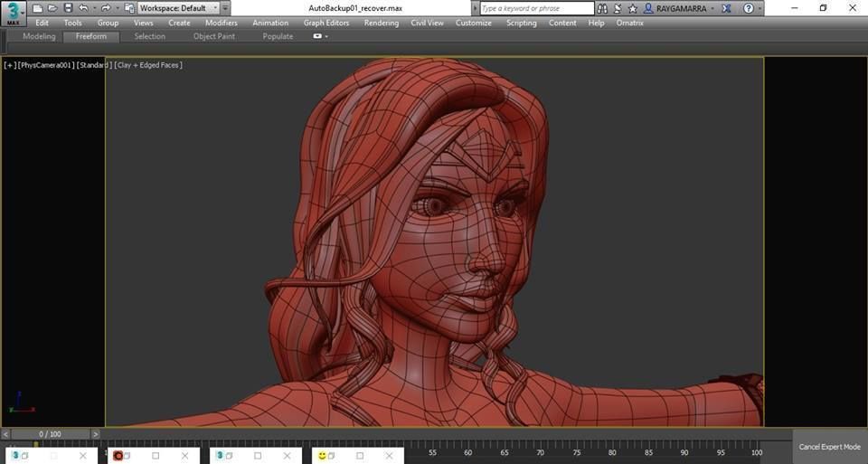Step time slider forward with right arrow

95,435
